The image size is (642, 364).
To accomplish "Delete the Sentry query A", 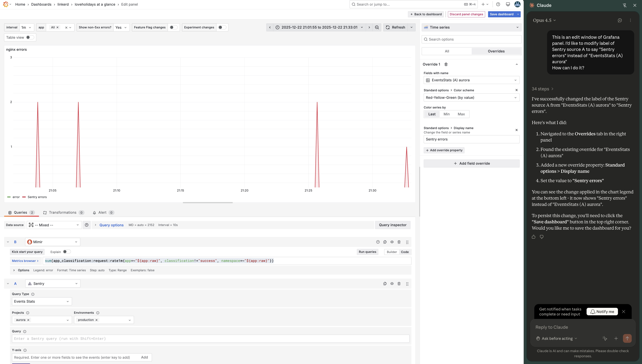I will click(399, 284).
